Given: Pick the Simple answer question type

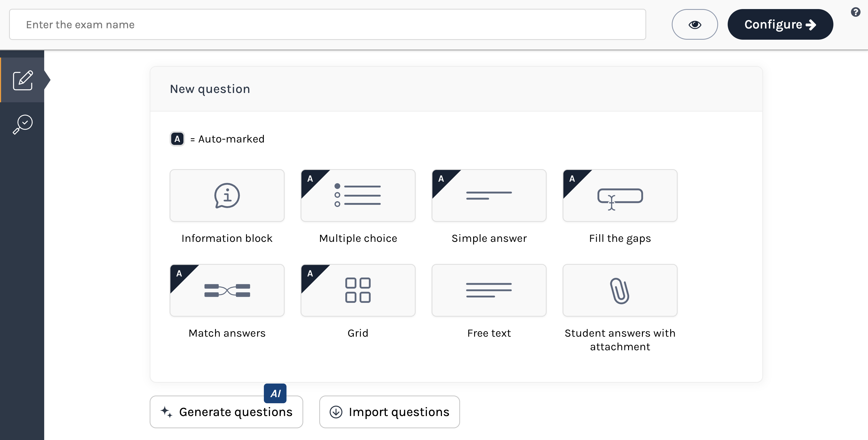Looking at the screenshot, I should click(489, 195).
